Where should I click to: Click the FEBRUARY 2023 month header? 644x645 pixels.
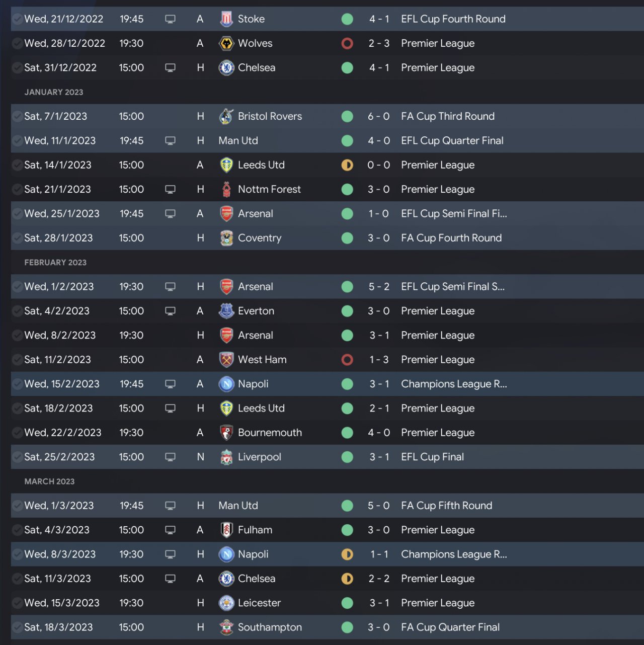55,263
